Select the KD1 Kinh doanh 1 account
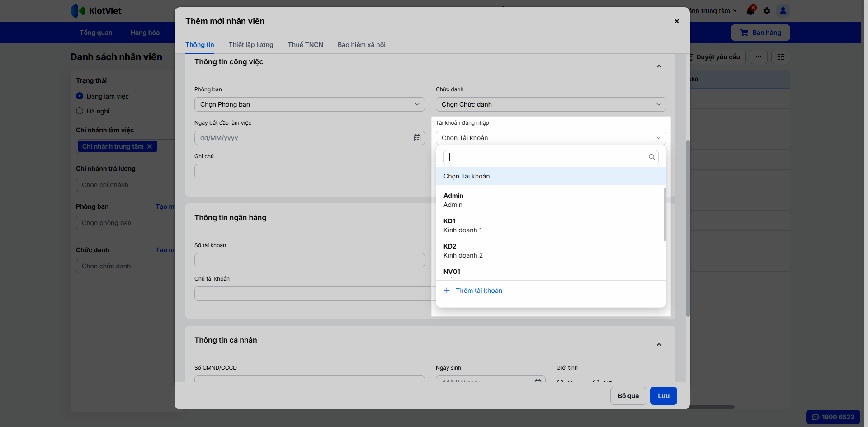868x427 pixels. [551, 225]
